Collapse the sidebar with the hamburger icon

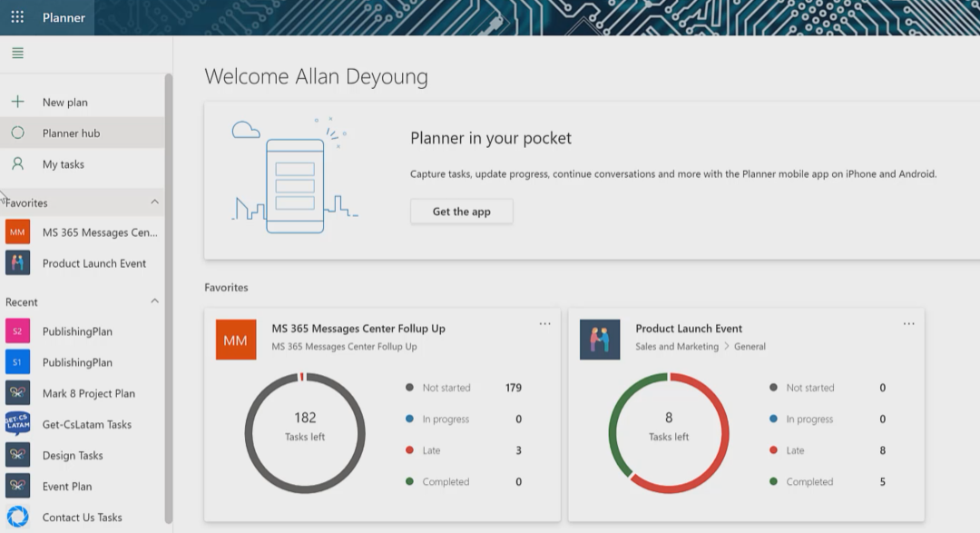pyautogui.click(x=17, y=54)
